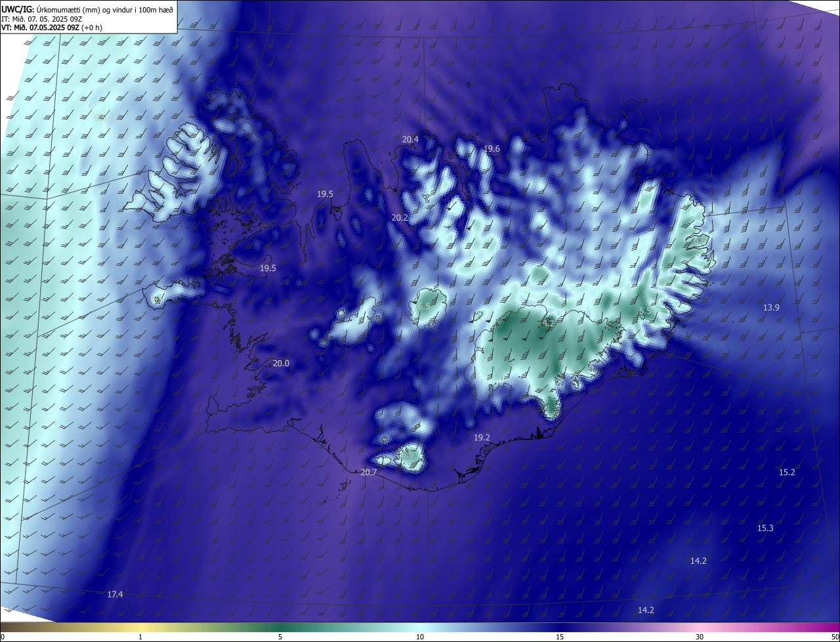Image resolution: width=840 pixels, height=642 pixels.
Task: Click the 19.2 value label
Action: pos(482,437)
